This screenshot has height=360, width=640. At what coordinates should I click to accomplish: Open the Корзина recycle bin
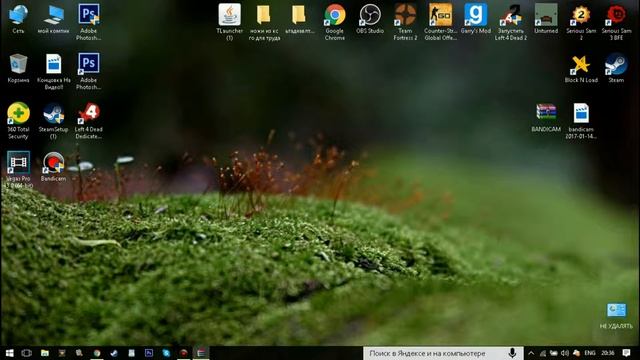point(18,68)
